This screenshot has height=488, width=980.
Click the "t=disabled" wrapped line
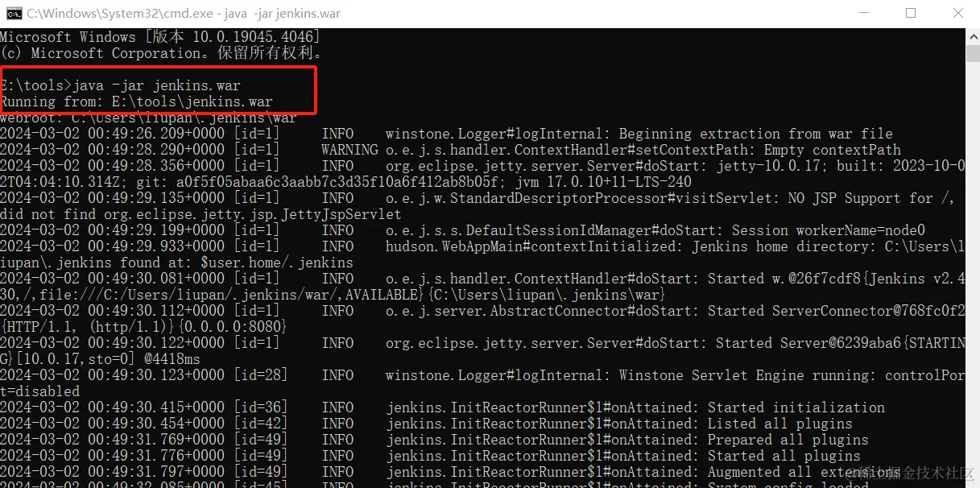point(39,391)
